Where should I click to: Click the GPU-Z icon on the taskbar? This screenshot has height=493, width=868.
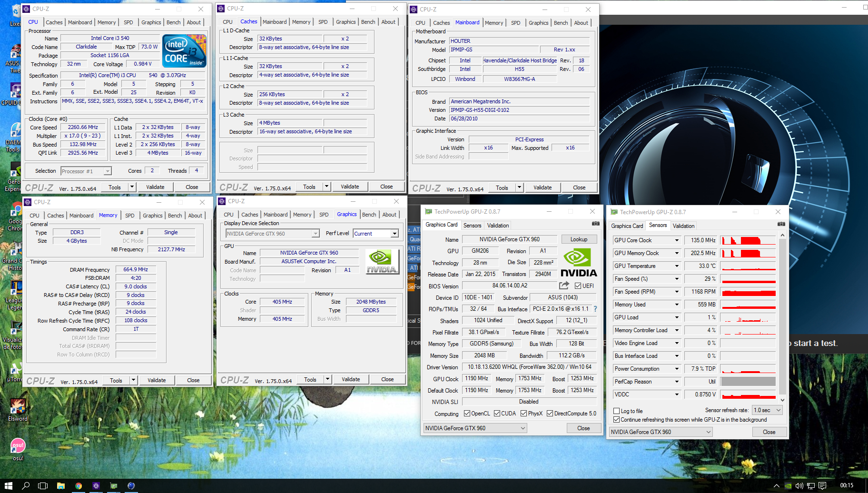tap(114, 486)
